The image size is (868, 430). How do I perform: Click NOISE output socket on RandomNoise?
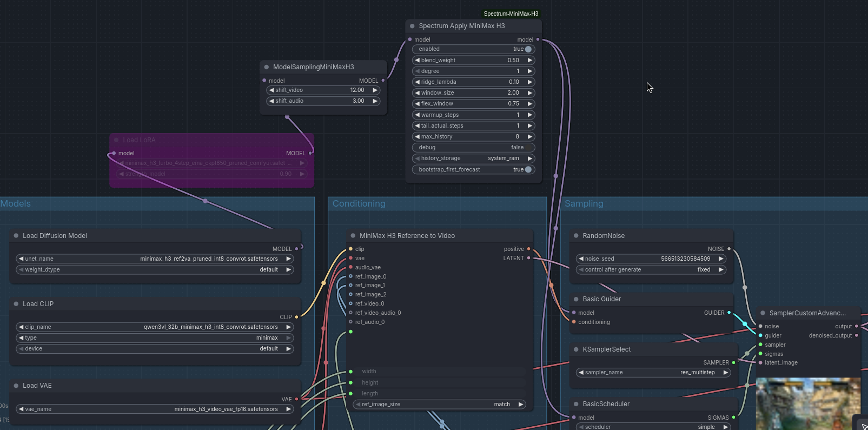pos(729,249)
